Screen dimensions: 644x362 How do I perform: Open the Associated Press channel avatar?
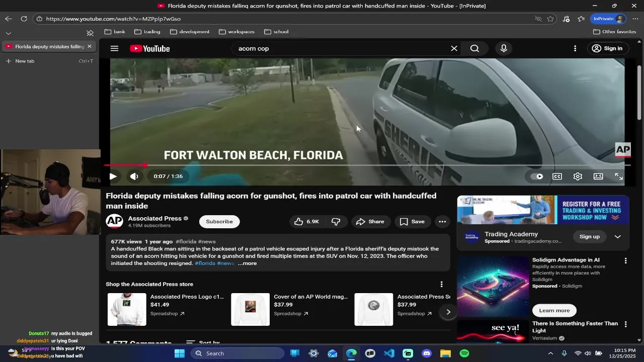pos(114,222)
